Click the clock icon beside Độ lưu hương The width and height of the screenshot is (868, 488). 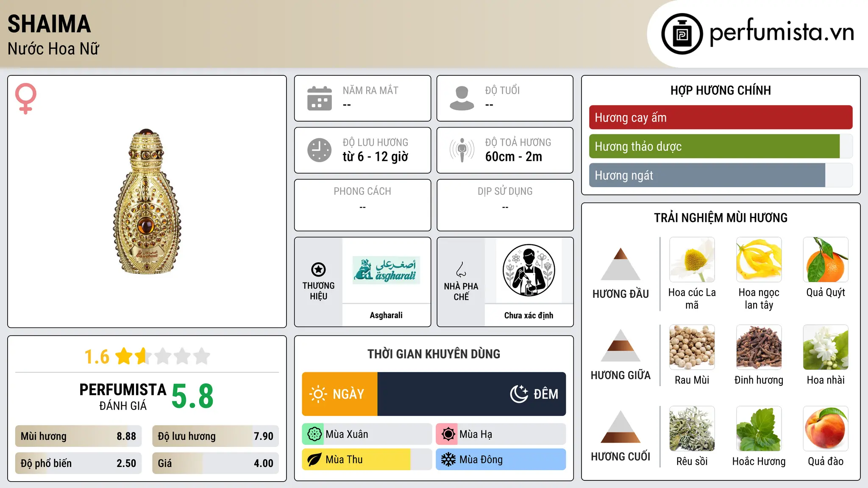click(x=320, y=150)
